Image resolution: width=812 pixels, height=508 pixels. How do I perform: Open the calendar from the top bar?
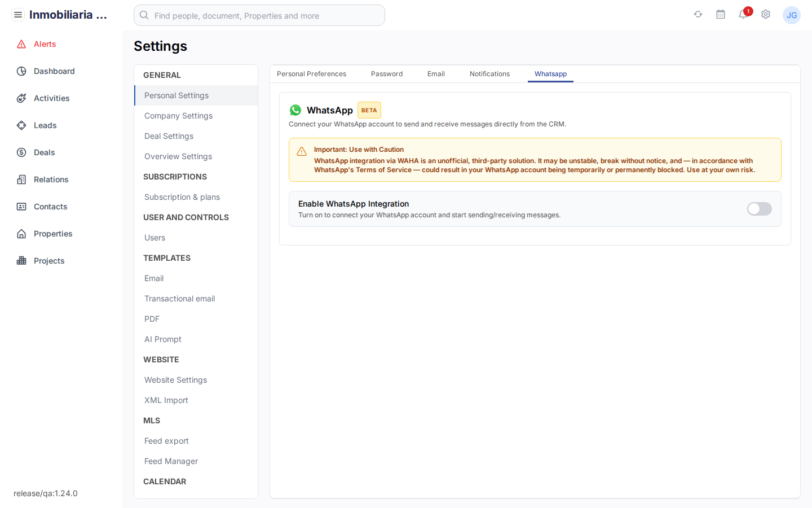pos(721,14)
